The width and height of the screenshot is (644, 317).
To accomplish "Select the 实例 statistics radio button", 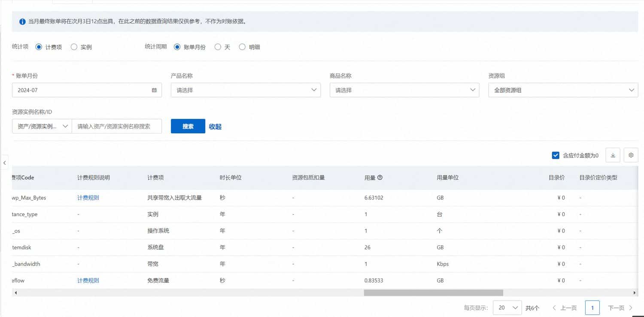I will point(73,47).
